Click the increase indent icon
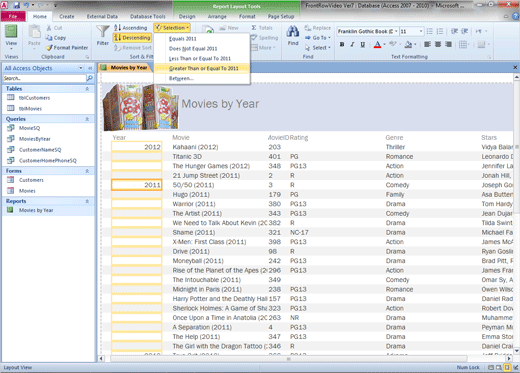This screenshot has width=520, height=373. pos(465,31)
